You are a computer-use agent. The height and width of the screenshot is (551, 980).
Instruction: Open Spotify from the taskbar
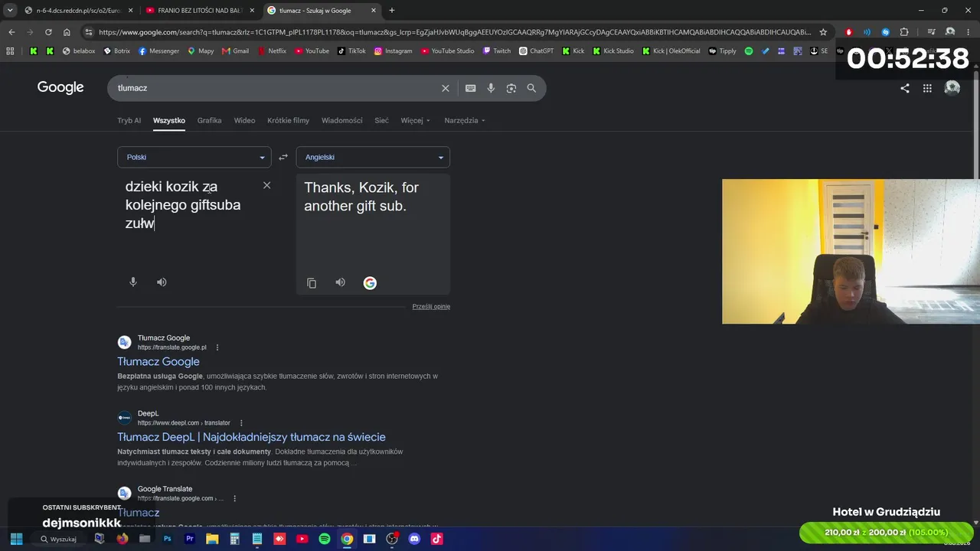pyautogui.click(x=325, y=539)
